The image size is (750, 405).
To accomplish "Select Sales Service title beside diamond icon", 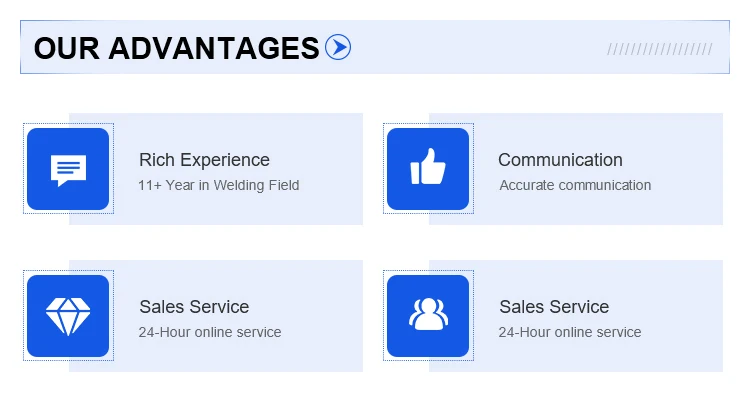I will [194, 307].
